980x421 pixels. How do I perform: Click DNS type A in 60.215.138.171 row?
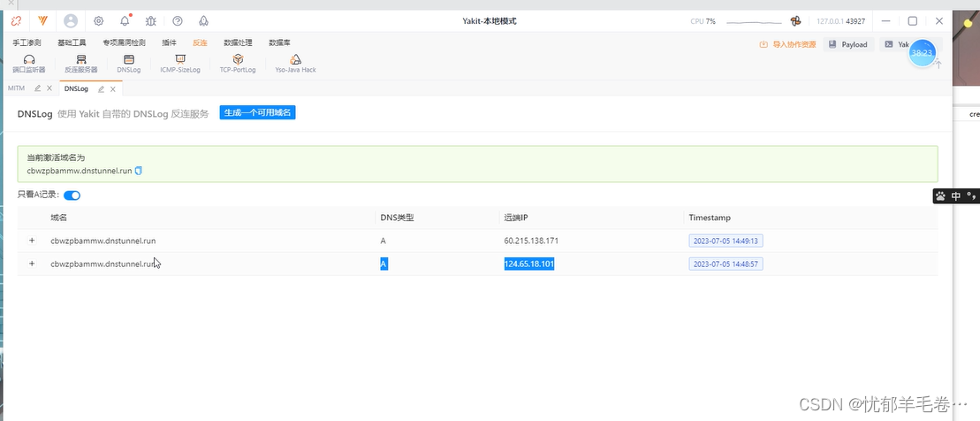click(384, 241)
